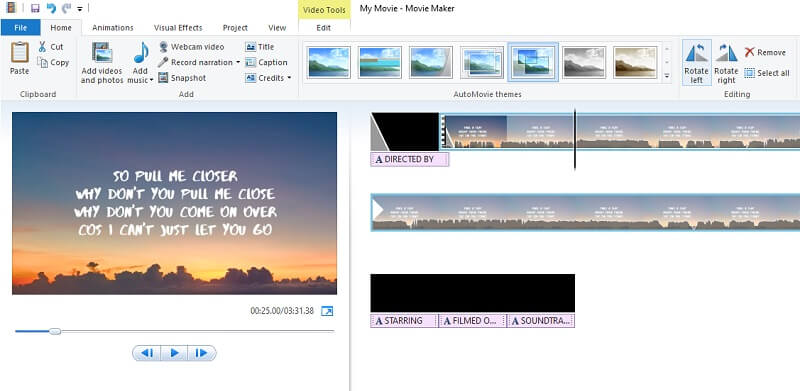Click the preview seek slider handle
Image resolution: width=800 pixels, height=391 pixels.
tap(55, 331)
